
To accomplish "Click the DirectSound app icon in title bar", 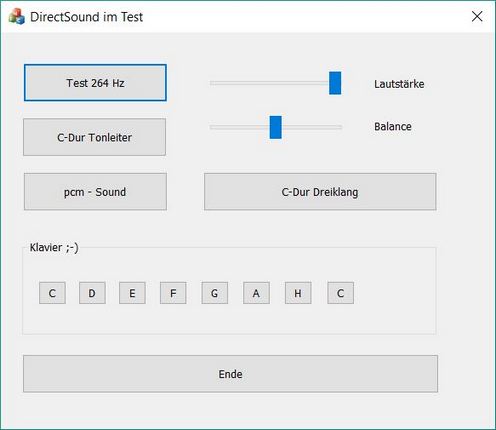I will (17, 16).
